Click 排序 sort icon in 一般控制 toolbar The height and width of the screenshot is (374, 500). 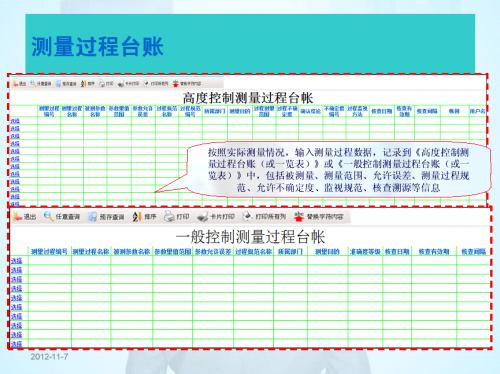pos(137,217)
